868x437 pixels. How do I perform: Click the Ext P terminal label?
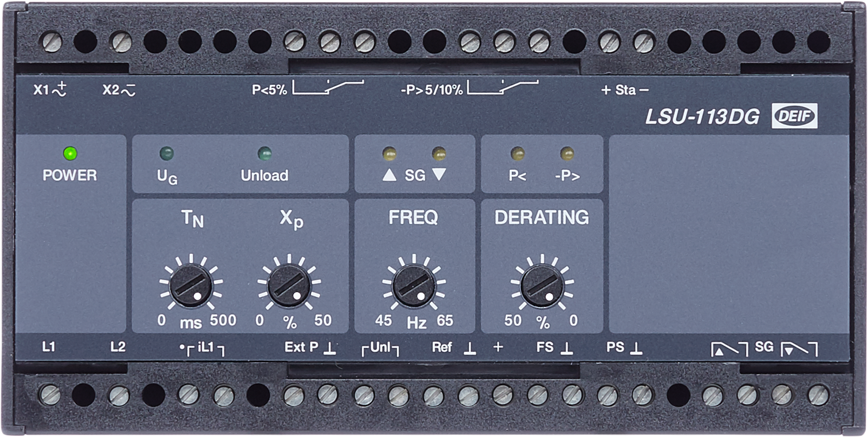click(301, 348)
